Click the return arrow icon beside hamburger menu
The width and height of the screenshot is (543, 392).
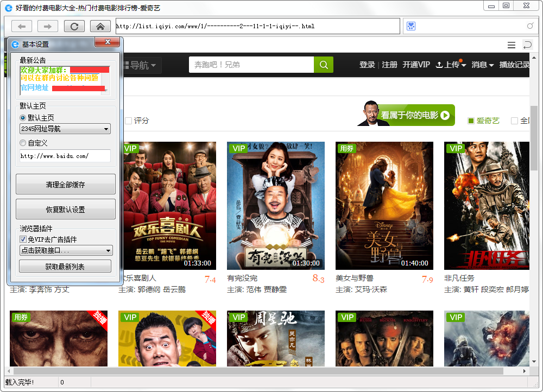coord(527,45)
